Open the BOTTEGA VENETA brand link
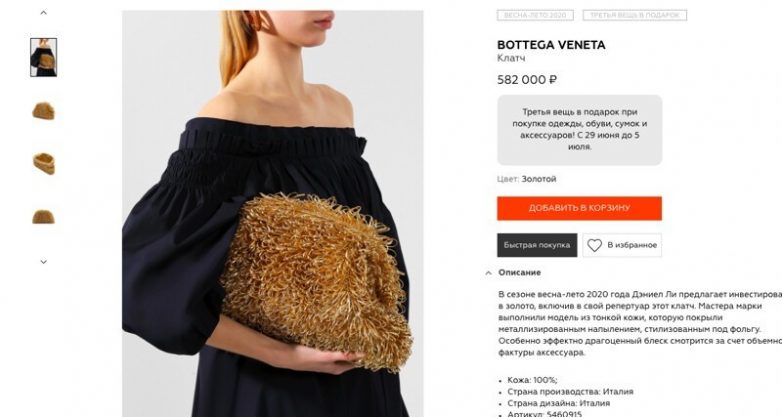The image size is (782, 417). (x=551, y=45)
